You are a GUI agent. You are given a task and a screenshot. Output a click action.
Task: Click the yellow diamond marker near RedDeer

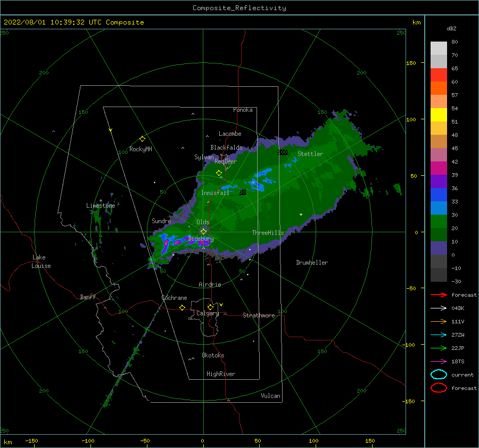[x=219, y=173]
